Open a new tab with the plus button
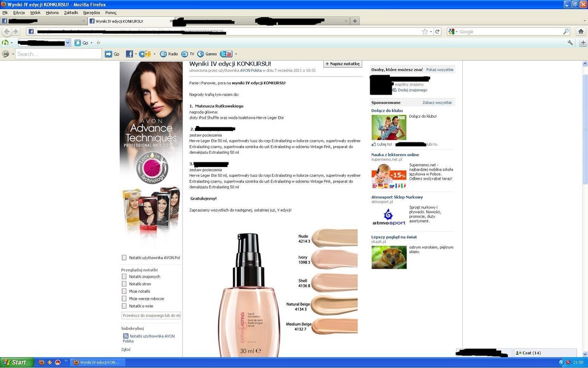The height and width of the screenshot is (368, 588). (355, 21)
